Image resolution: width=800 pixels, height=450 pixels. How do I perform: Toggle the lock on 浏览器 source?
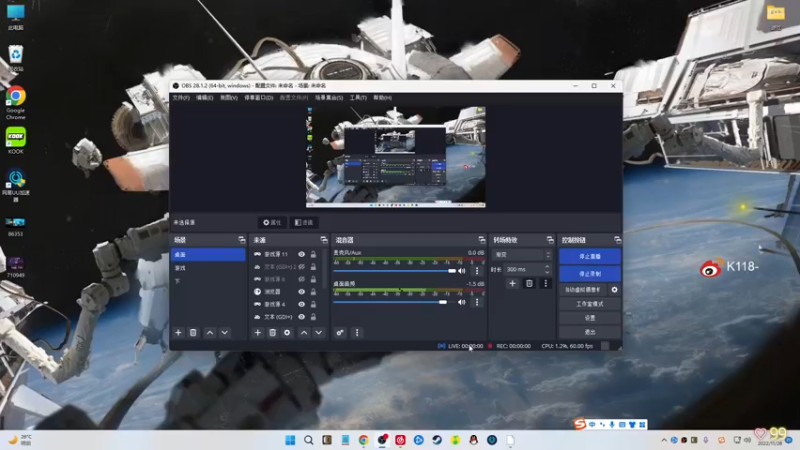(313, 292)
